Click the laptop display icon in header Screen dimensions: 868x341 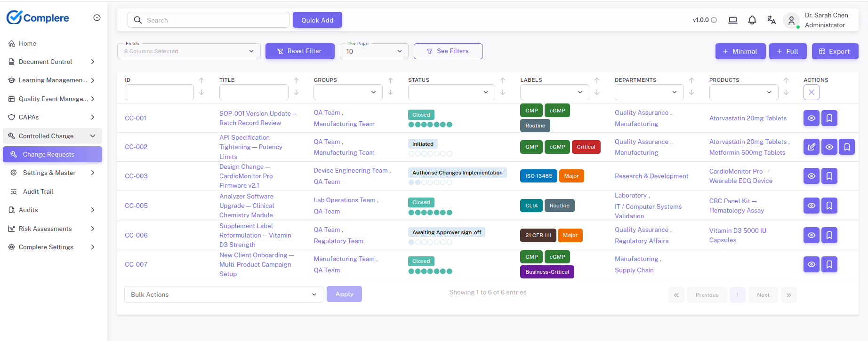732,20
